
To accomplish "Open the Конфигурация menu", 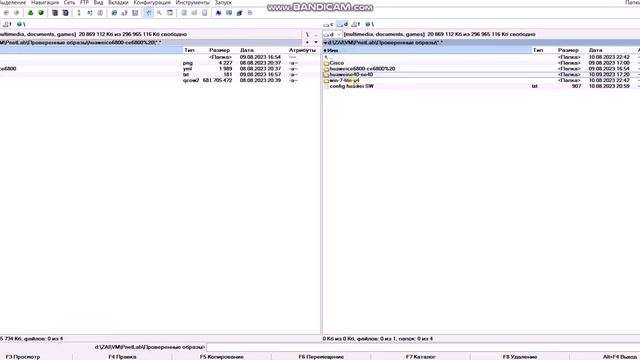I will pos(152,2).
